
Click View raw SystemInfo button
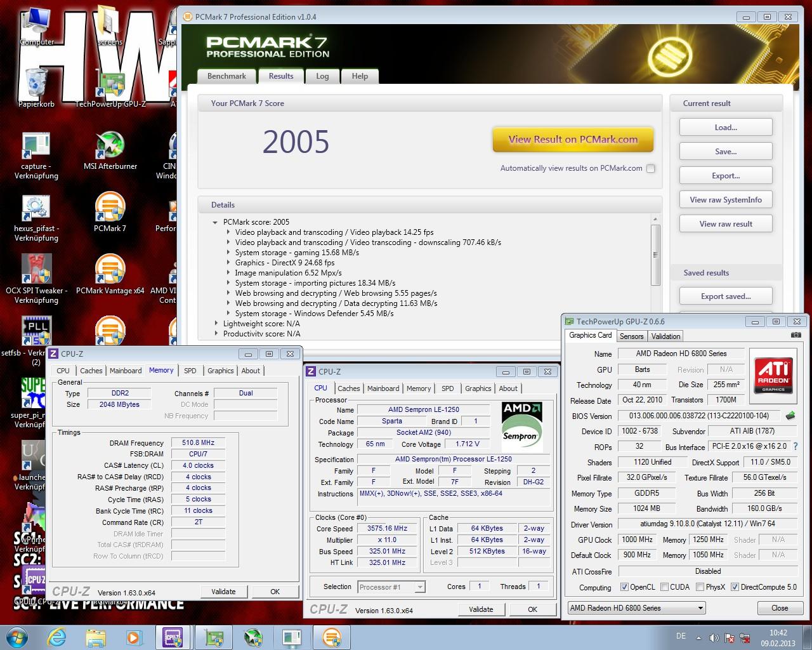tap(726, 199)
